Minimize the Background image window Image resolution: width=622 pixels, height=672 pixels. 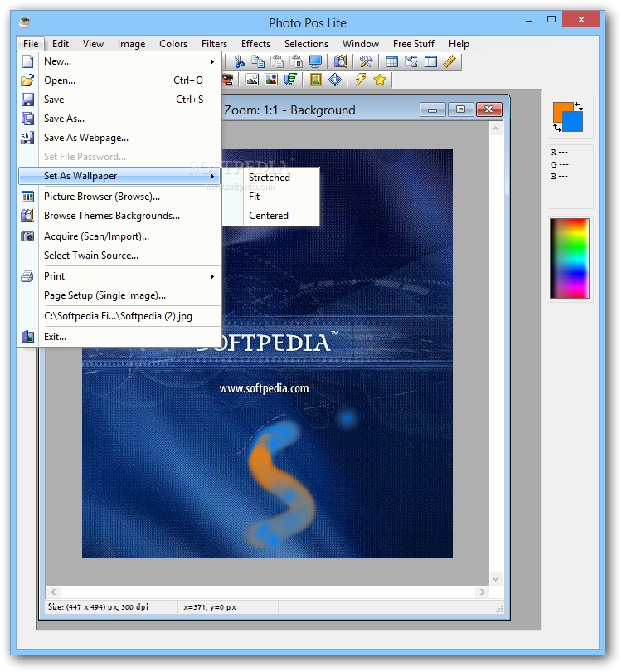point(433,110)
